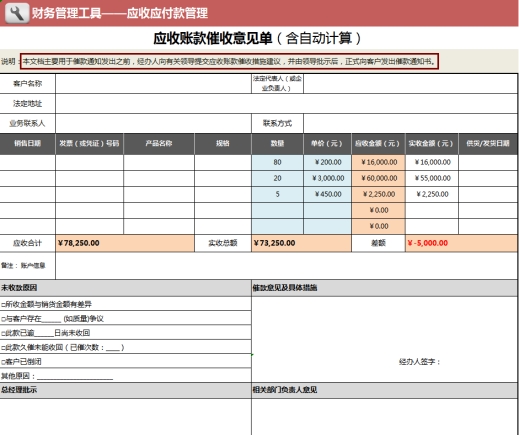Check 此款久催未能收回 box

3,348
